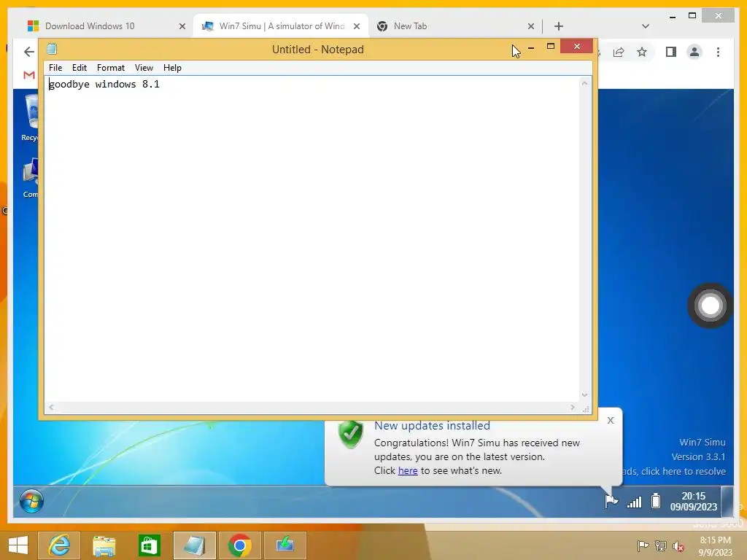Click Notepad horizontal scrollbar right arrow
This screenshot has height=560, width=747.
tap(572, 407)
